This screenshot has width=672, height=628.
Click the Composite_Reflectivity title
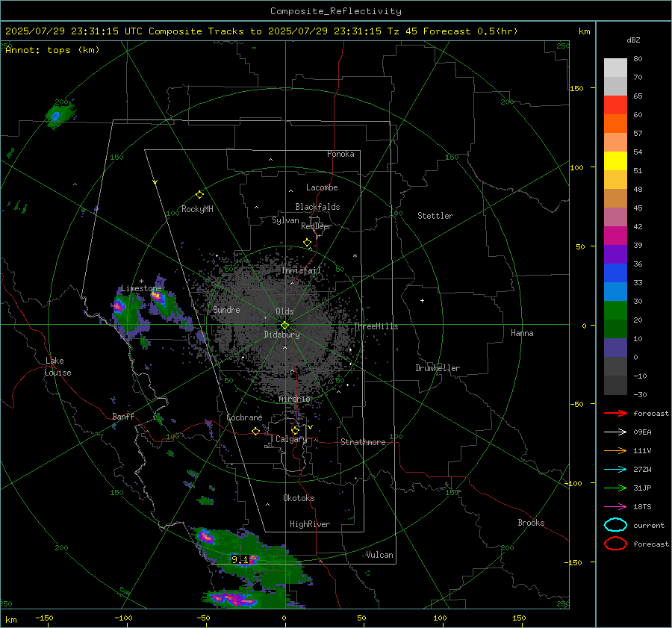(x=336, y=11)
